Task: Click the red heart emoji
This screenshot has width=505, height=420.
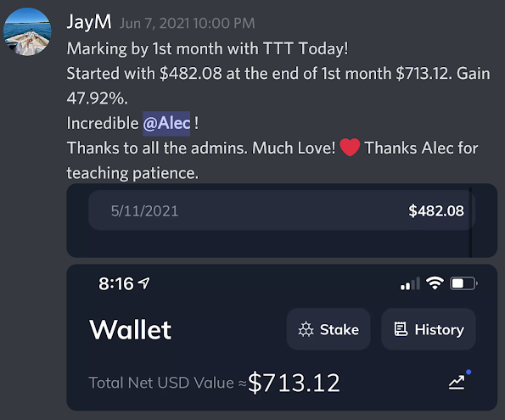Action: (x=350, y=147)
